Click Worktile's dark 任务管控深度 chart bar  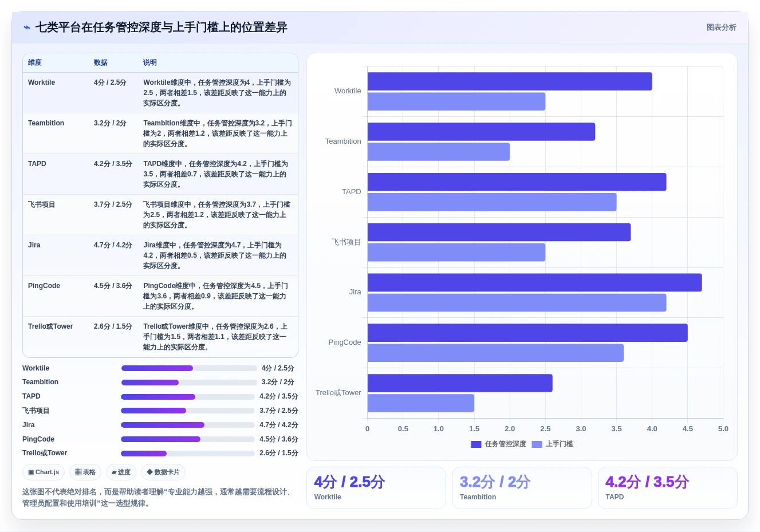tap(510, 81)
